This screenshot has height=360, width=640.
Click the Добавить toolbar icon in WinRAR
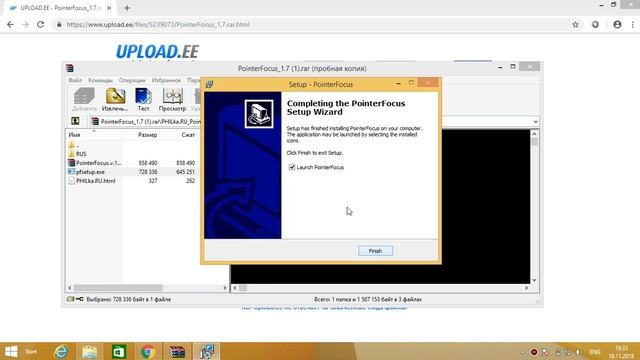coord(84,99)
